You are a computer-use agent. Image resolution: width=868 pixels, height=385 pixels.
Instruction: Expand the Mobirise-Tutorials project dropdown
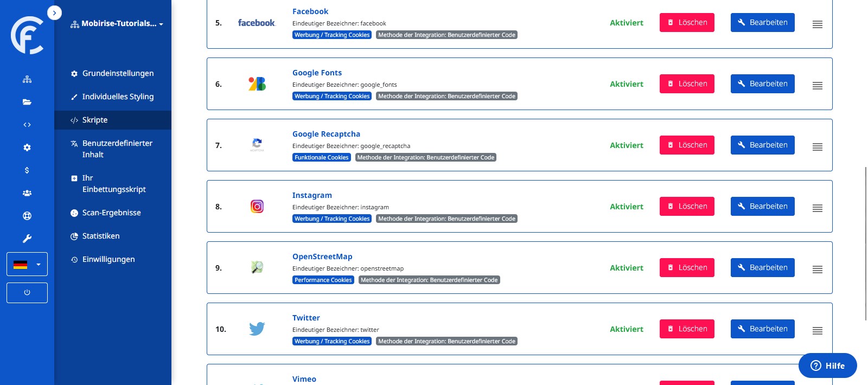[117, 24]
